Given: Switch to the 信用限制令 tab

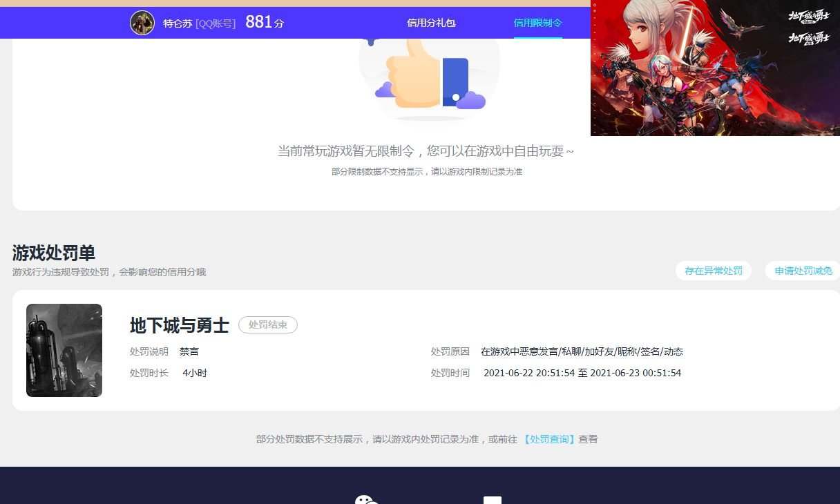Looking at the screenshot, I should click(538, 23).
